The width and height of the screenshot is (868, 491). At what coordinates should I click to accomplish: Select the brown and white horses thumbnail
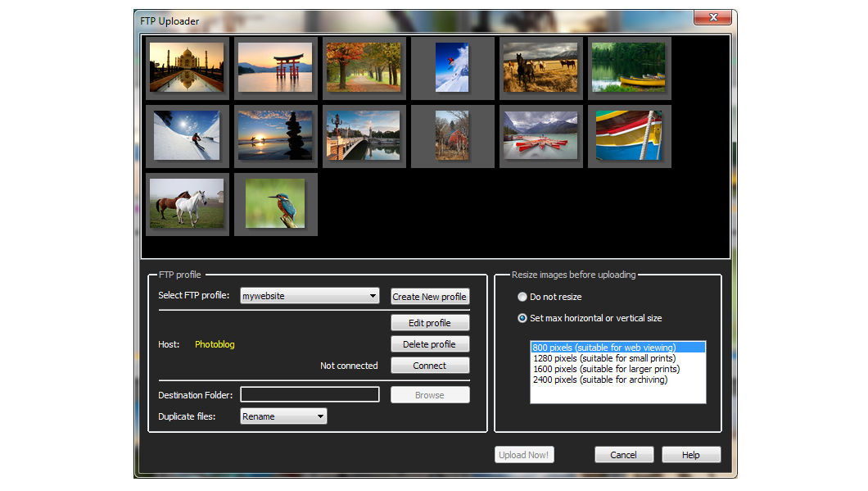(x=187, y=204)
